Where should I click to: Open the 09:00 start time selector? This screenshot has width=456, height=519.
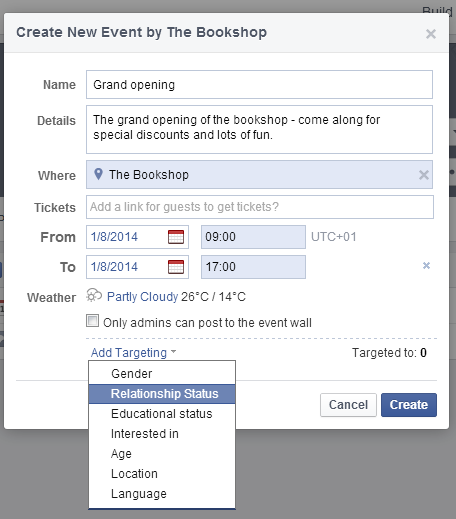(x=253, y=237)
